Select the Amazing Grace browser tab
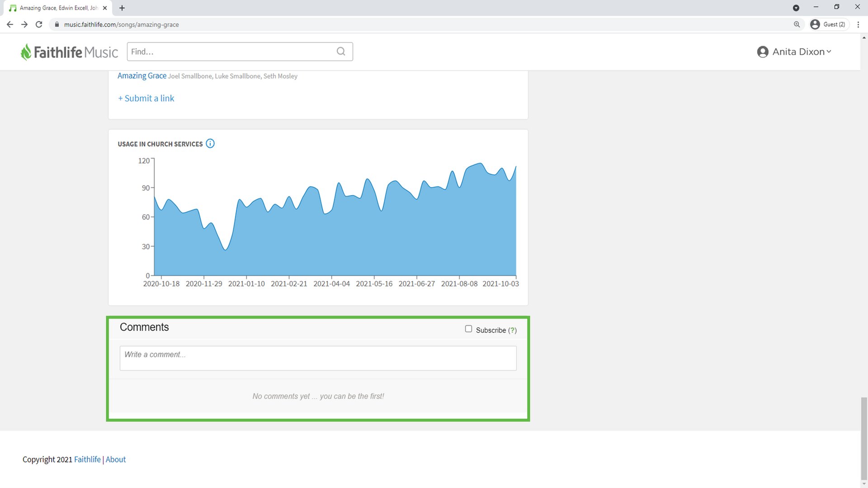Screen dimensions: 868x488 pyautogui.click(x=59, y=8)
